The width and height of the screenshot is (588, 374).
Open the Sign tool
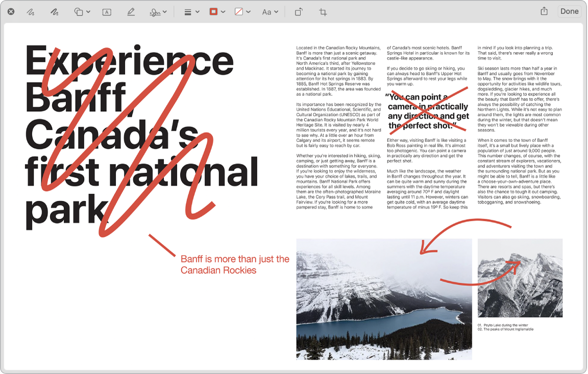point(155,11)
